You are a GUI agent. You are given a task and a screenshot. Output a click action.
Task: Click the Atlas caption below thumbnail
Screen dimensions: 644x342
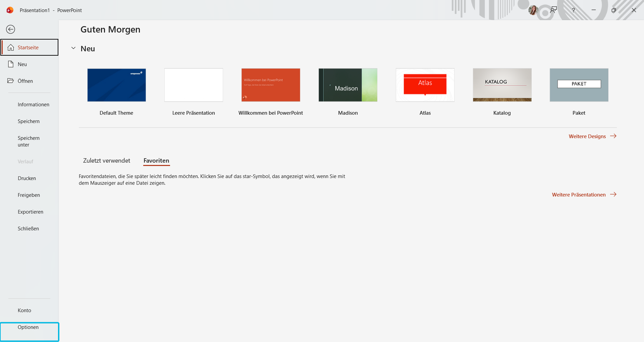[425, 113]
